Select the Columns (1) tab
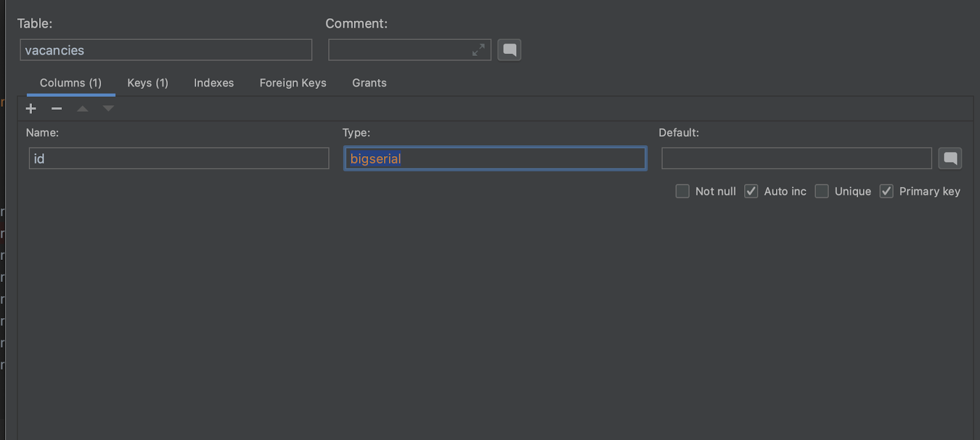This screenshot has height=440, width=980. tap(70, 83)
